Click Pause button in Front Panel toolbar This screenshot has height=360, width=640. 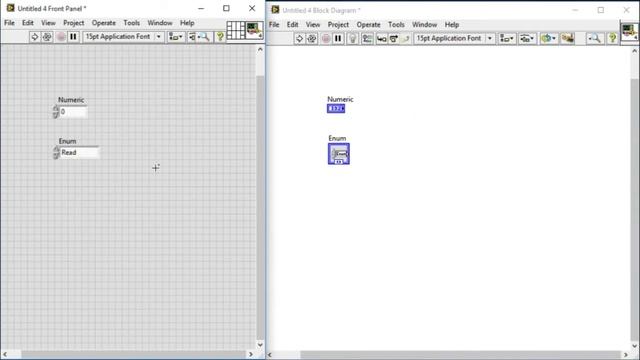click(x=73, y=37)
